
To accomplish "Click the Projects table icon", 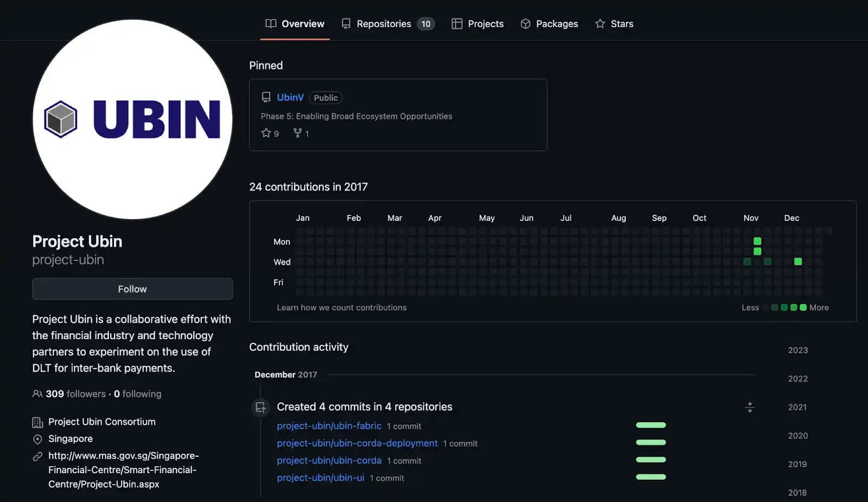I will click(x=457, y=24).
